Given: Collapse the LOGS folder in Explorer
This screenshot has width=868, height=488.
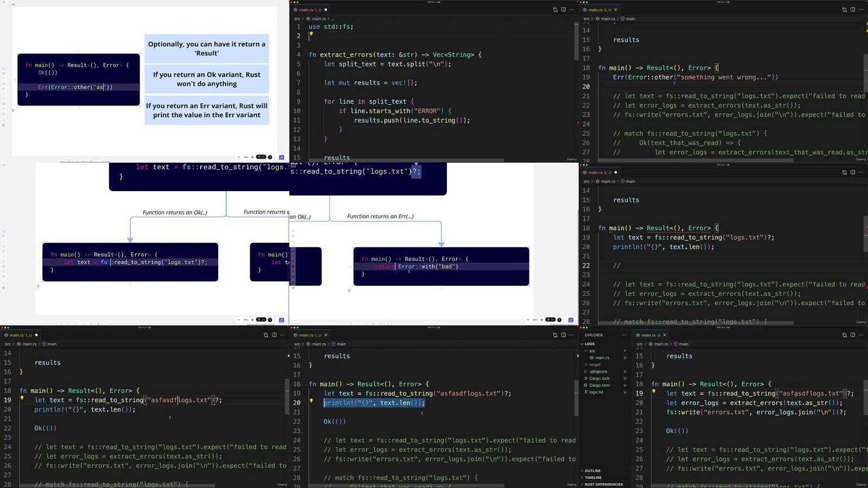Looking at the screenshot, I should (x=582, y=344).
